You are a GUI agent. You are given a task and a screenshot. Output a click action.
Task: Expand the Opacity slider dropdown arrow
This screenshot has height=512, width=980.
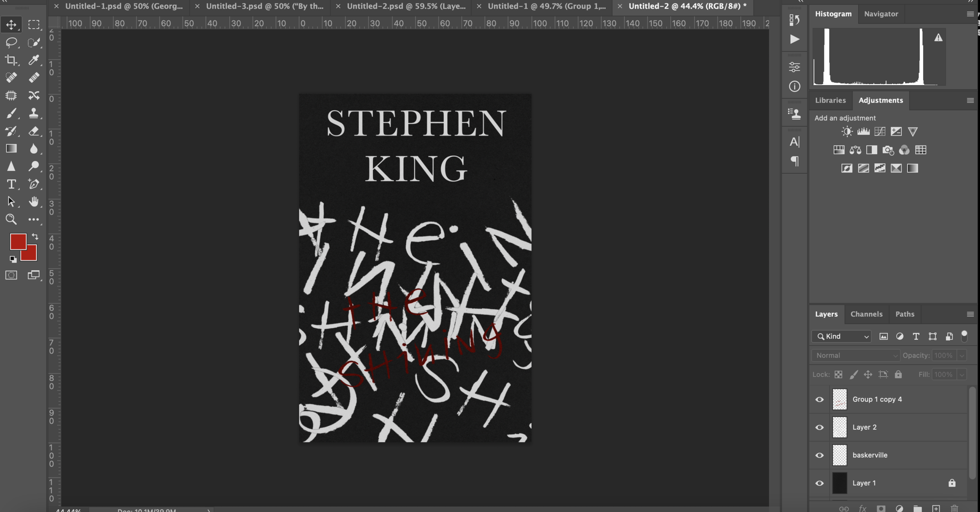point(962,356)
